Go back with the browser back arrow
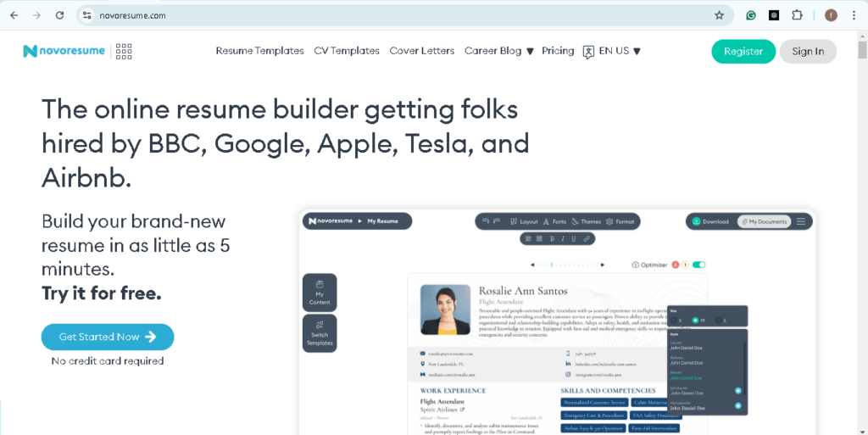868x435 pixels. 14,15
